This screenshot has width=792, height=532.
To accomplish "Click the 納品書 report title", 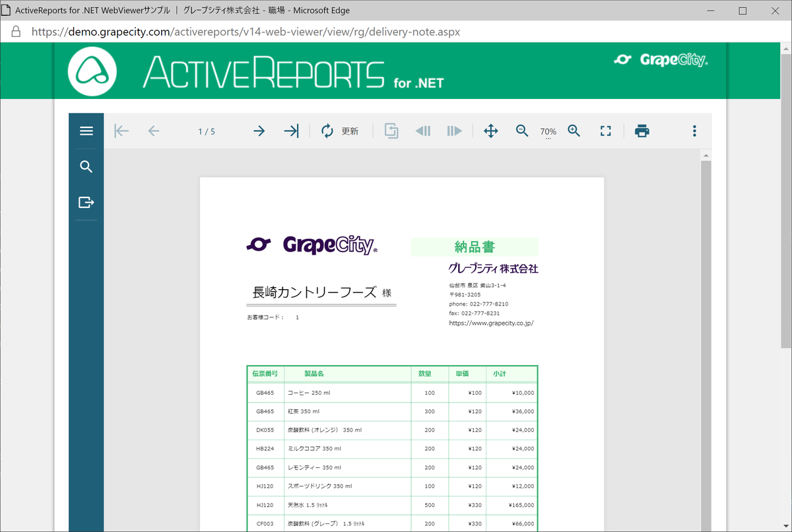I will (x=475, y=247).
